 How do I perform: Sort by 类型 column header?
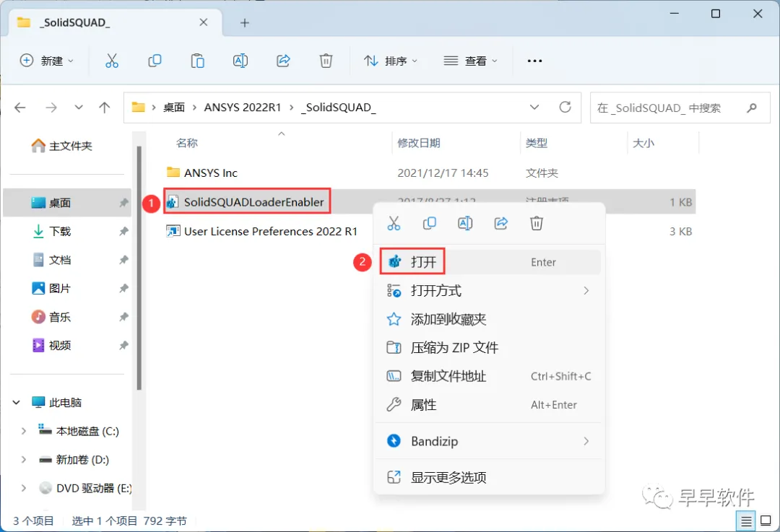tap(537, 143)
